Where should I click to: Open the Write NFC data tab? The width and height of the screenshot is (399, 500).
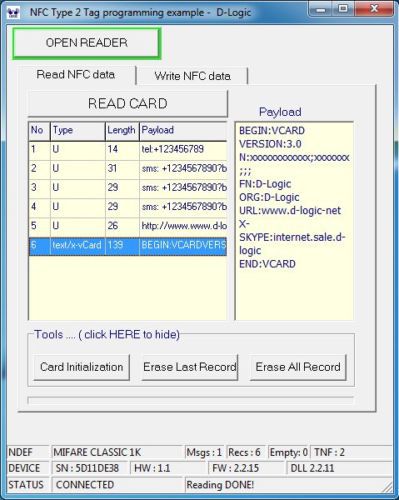[x=192, y=76]
